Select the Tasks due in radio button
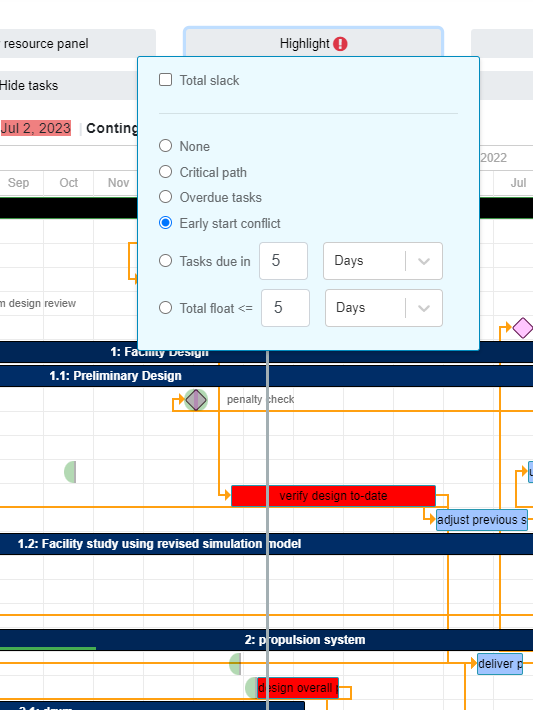 point(166,261)
